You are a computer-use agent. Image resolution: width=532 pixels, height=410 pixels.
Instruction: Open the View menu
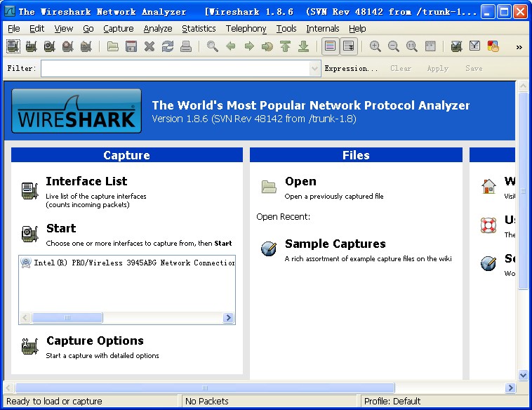[x=63, y=29]
